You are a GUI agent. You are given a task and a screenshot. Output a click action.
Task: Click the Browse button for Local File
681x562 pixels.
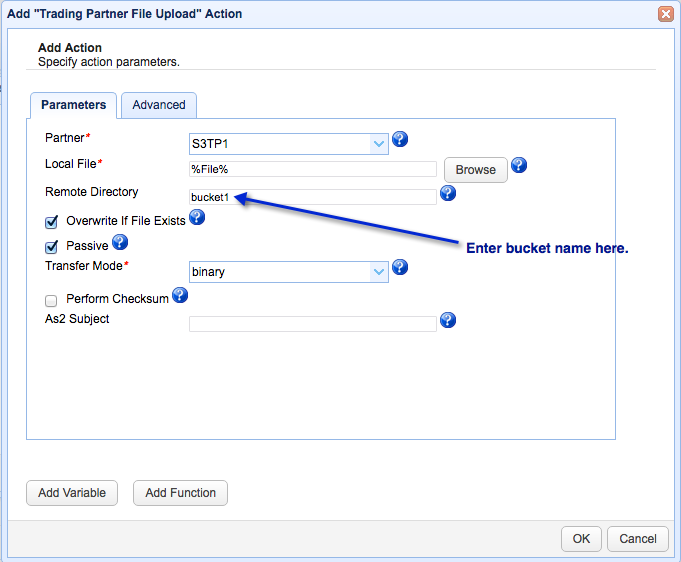tap(476, 170)
